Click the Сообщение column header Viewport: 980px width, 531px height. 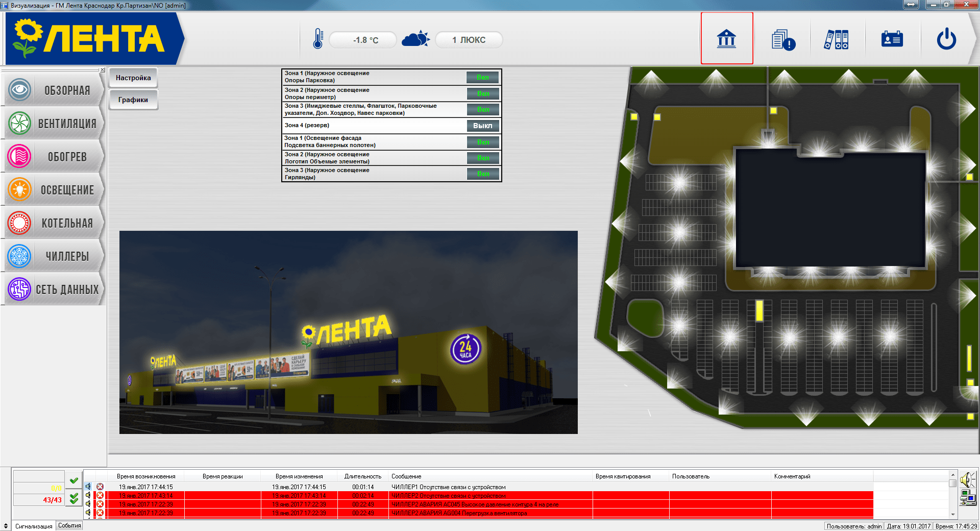[491, 476]
